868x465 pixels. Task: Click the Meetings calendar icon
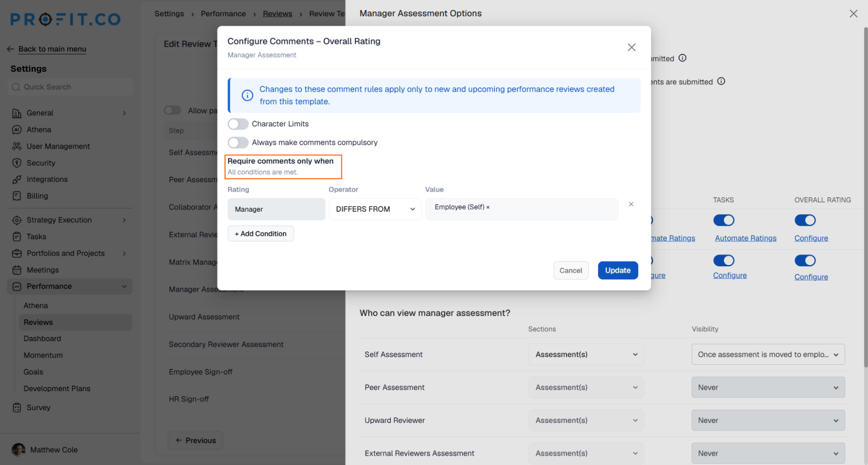pyautogui.click(x=17, y=270)
